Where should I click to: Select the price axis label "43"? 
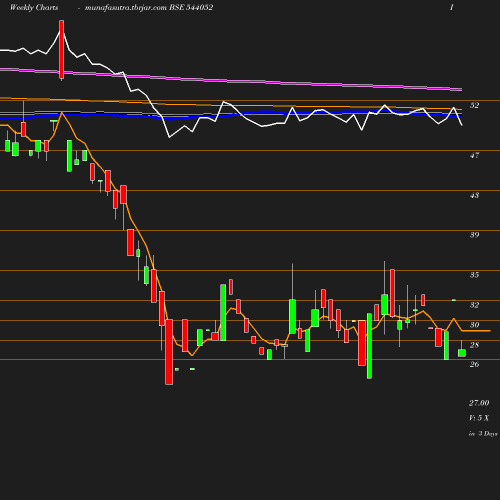coord(474,195)
